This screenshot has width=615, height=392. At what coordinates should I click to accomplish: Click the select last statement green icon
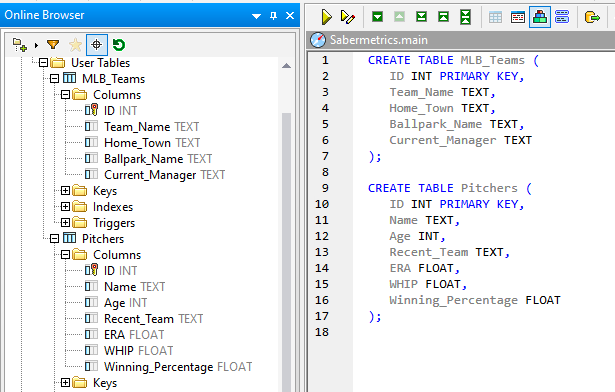(x=421, y=17)
